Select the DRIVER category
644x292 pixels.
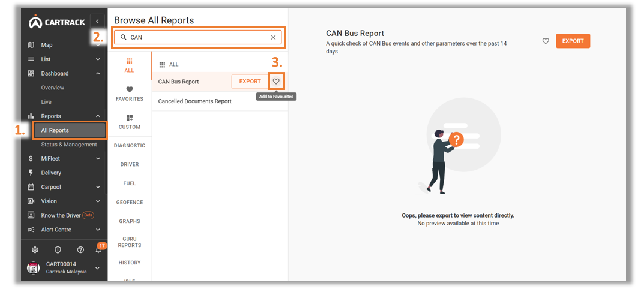(x=130, y=164)
